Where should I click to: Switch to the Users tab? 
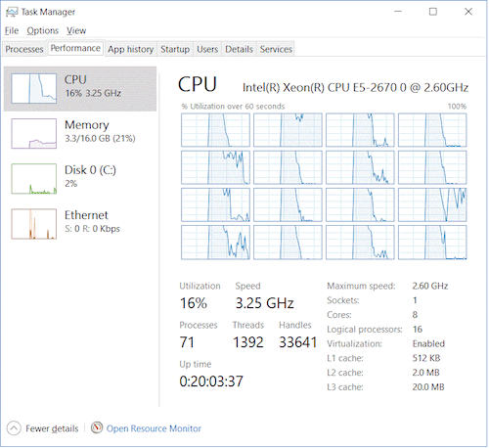coord(207,49)
